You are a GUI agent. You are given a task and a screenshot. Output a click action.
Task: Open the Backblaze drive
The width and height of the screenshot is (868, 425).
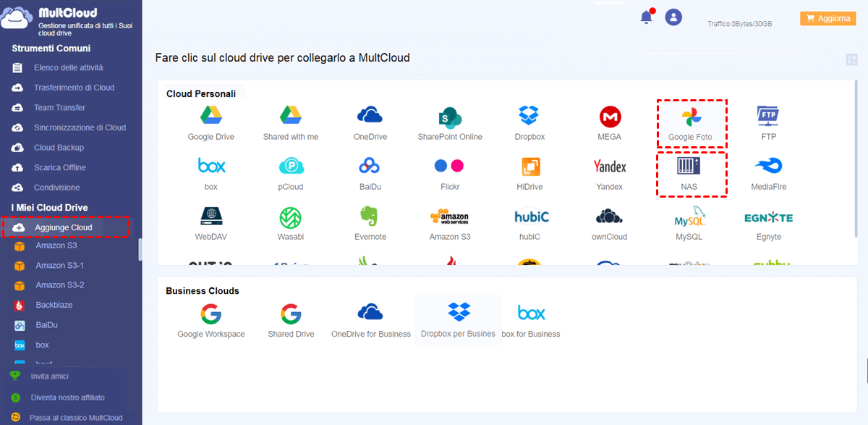(x=54, y=305)
